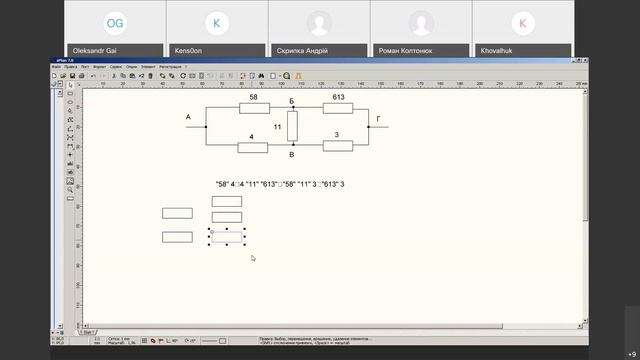The width and height of the screenshot is (640, 360).
Task: Select Роман Колтонюк participant tile
Action: pyautogui.click(x=421, y=29)
